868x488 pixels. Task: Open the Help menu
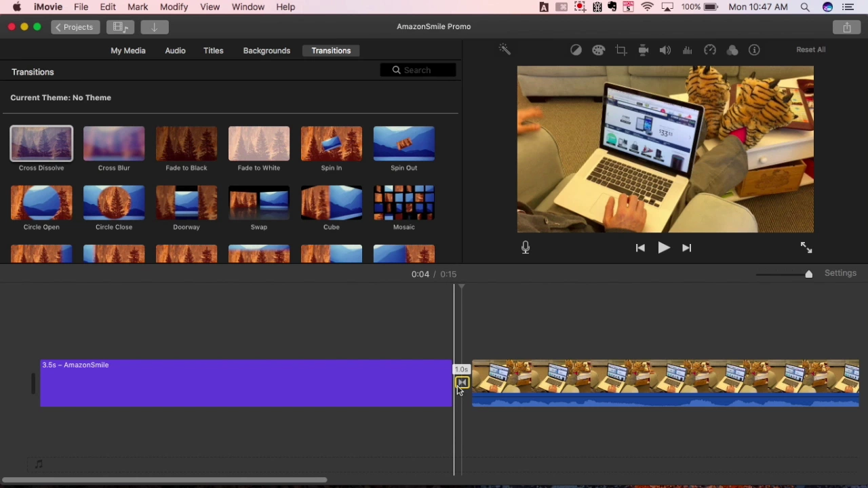pyautogui.click(x=285, y=7)
